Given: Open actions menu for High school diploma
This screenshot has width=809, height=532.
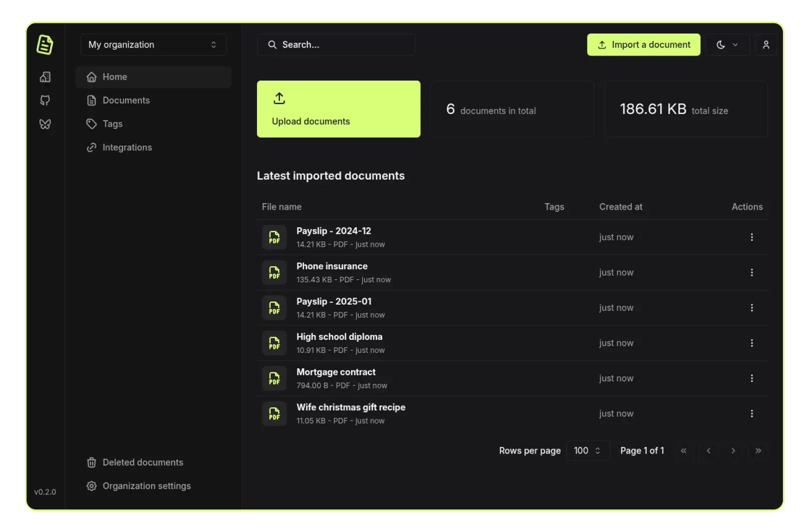Looking at the screenshot, I should tap(751, 343).
